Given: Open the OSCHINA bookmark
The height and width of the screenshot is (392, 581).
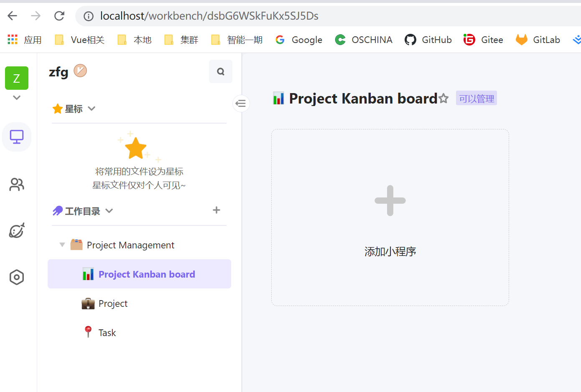Looking at the screenshot, I should [x=364, y=40].
